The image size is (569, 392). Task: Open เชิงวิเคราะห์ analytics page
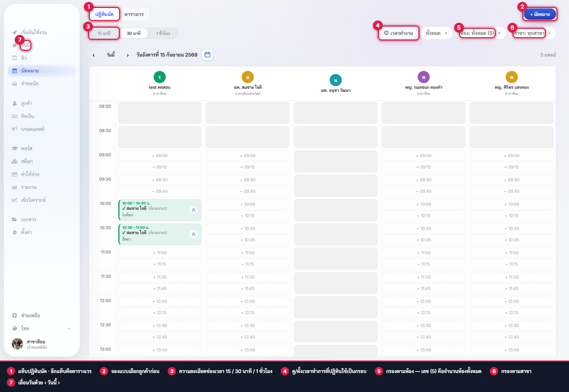pos(42,200)
